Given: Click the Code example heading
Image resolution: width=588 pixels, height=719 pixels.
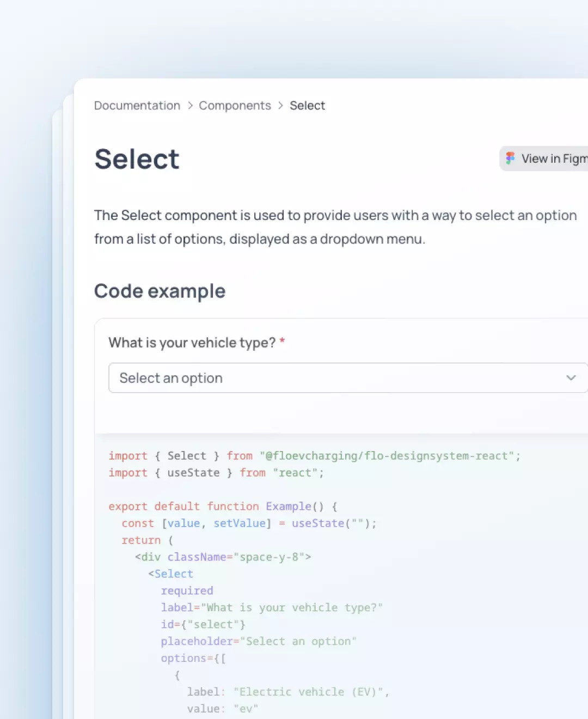Looking at the screenshot, I should tap(160, 291).
